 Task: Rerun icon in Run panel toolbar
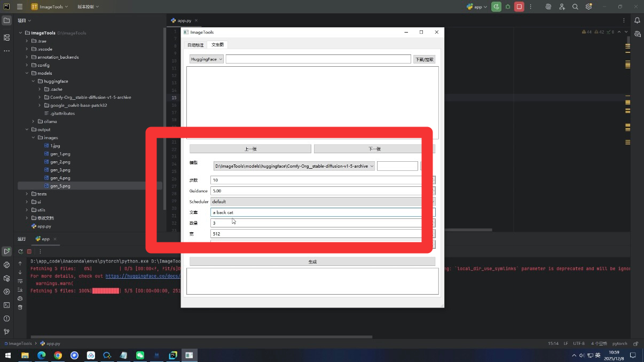tap(20, 251)
